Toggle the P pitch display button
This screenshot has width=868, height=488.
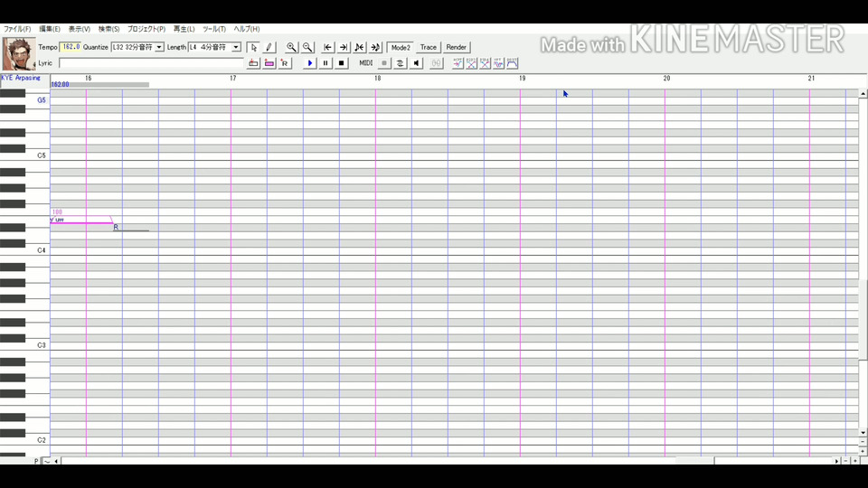(36, 461)
